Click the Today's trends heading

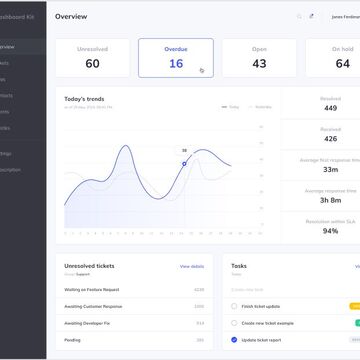coord(84,99)
